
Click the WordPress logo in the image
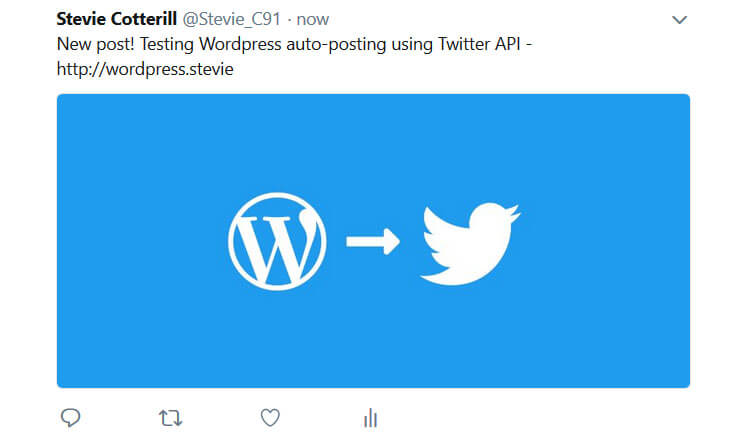coord(277,241)
